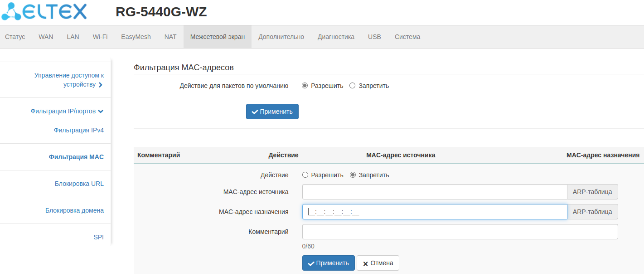
Task: Select default action "Разрешить" radio button
Action: pos(305,86)
